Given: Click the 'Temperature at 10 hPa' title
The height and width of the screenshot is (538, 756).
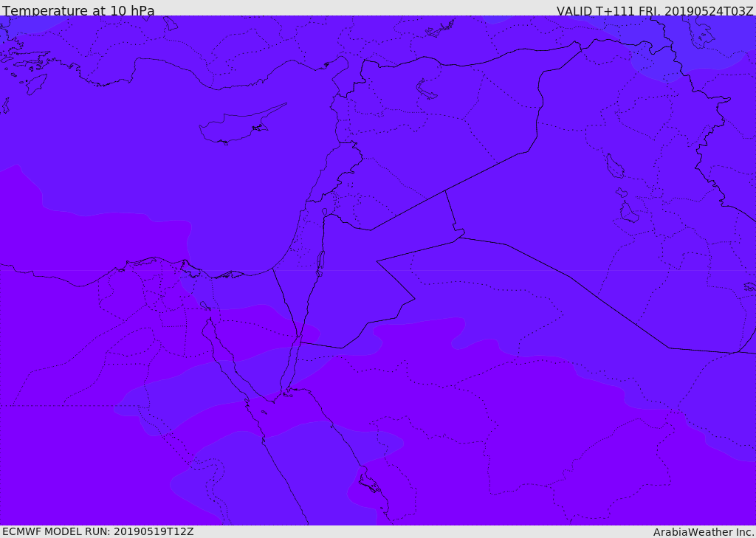Looking at the screenshot, I should [78, 10].
